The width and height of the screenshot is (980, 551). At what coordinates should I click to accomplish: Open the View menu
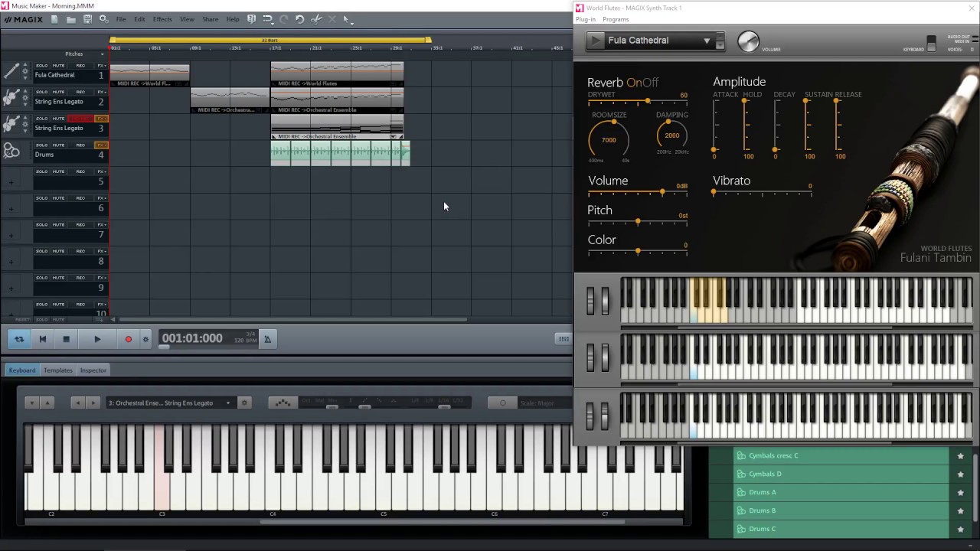(187, 19)
